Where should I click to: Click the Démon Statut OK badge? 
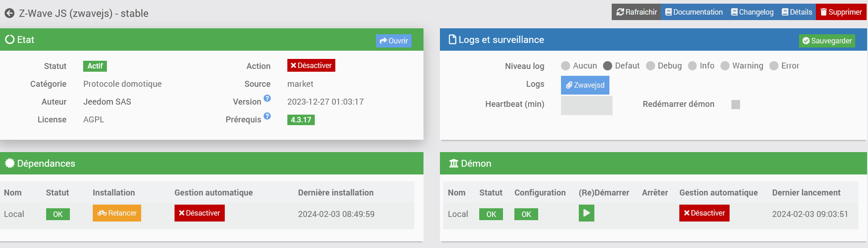coord(491,214)
